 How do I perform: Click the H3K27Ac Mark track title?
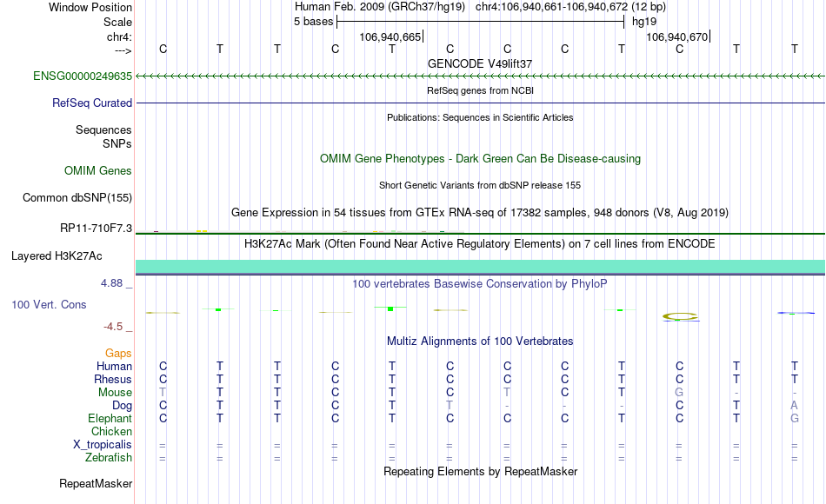[x=480, y=244]
